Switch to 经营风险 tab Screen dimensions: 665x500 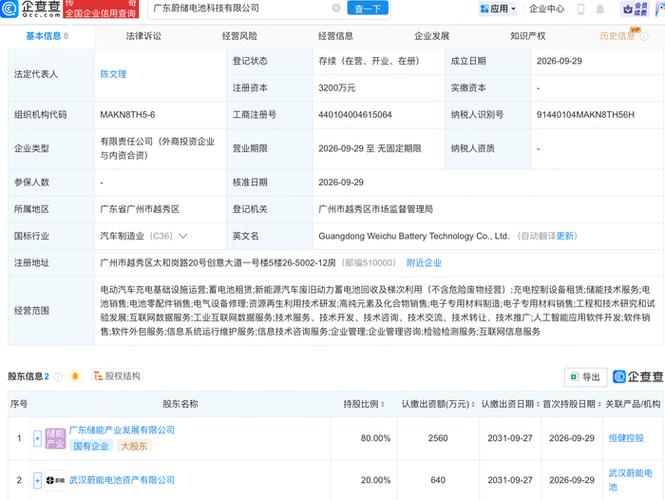(x=240, y=36)
